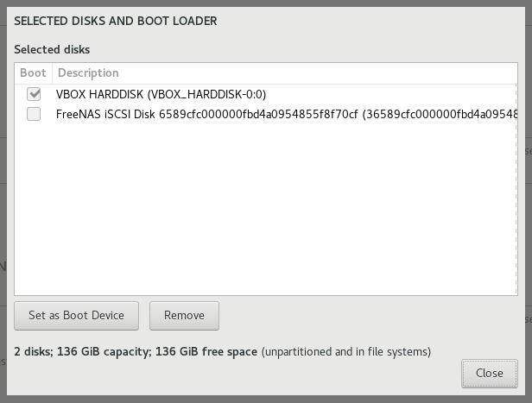
Task: Click the unpartitioned and in file systems note
Action: coord(345,351)
